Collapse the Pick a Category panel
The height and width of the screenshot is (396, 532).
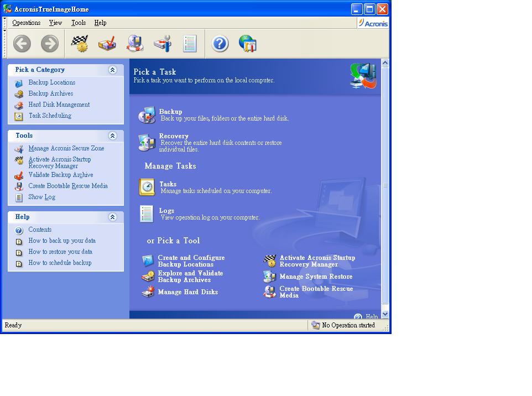pos(112,70)
